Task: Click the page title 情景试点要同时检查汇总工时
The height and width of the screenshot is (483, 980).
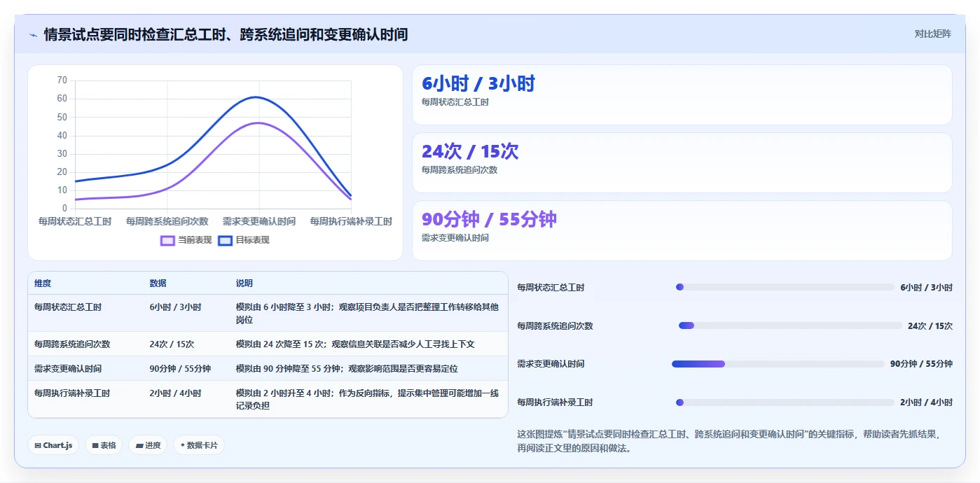Action: [x=226, y=34]
